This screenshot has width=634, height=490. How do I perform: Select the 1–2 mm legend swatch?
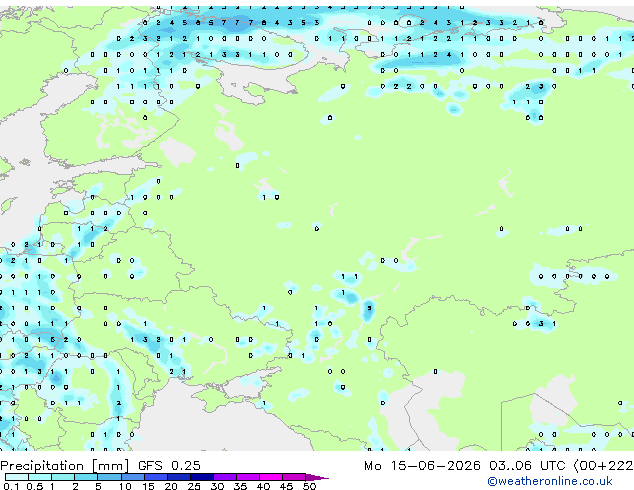(x=63, y=477)
